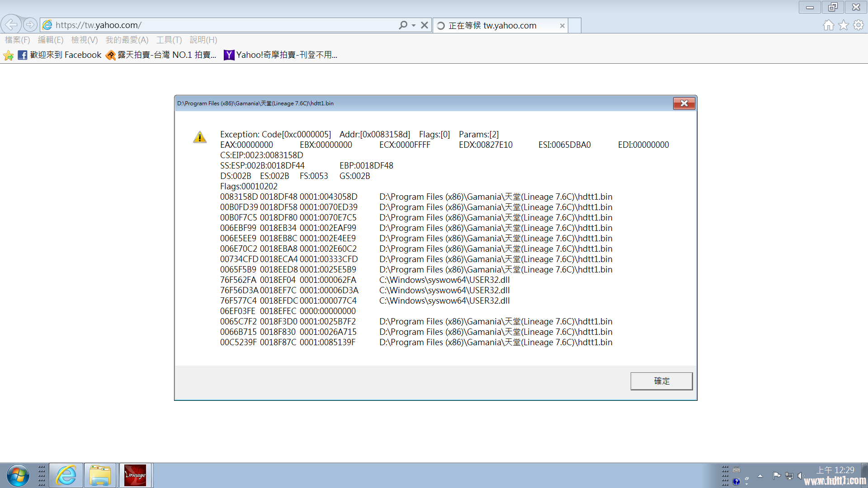
Task: Click the EBP:0018DF48 value
Action: tap(366, 165)
